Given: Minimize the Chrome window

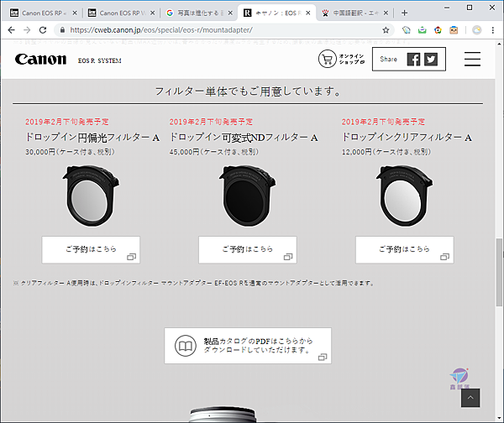Looking at the screenshot, I should point(447,8).
